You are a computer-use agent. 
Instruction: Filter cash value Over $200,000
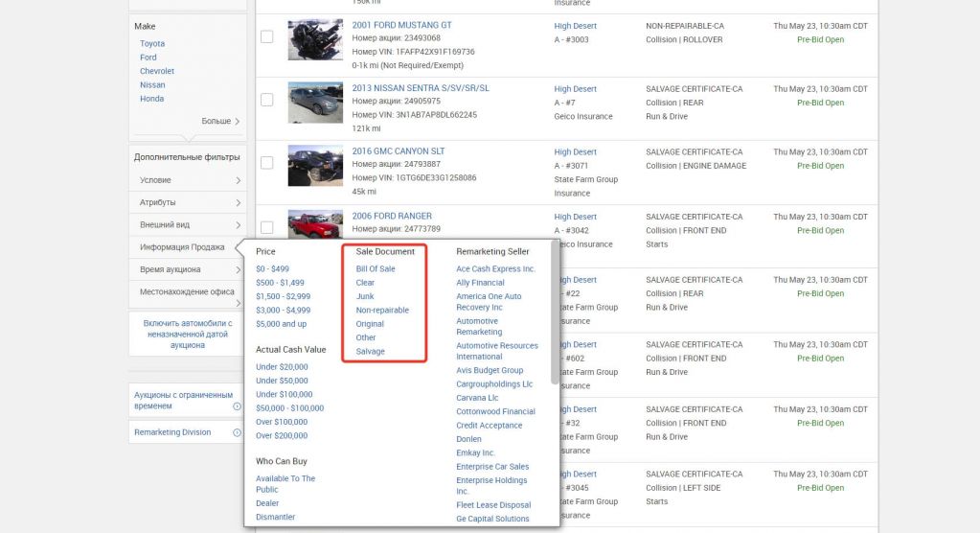[x=282, y=436]
